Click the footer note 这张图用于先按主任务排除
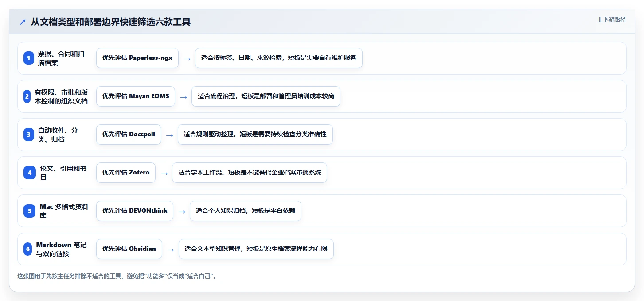 point(117,276)
